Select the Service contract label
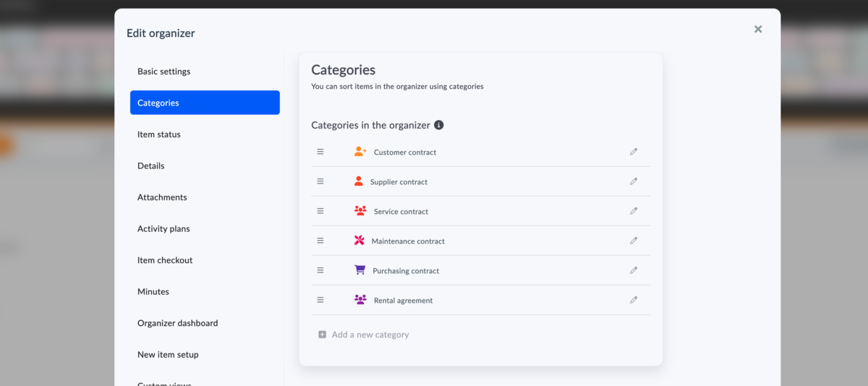This screenshot has width=868, height=386. point(401,212)
